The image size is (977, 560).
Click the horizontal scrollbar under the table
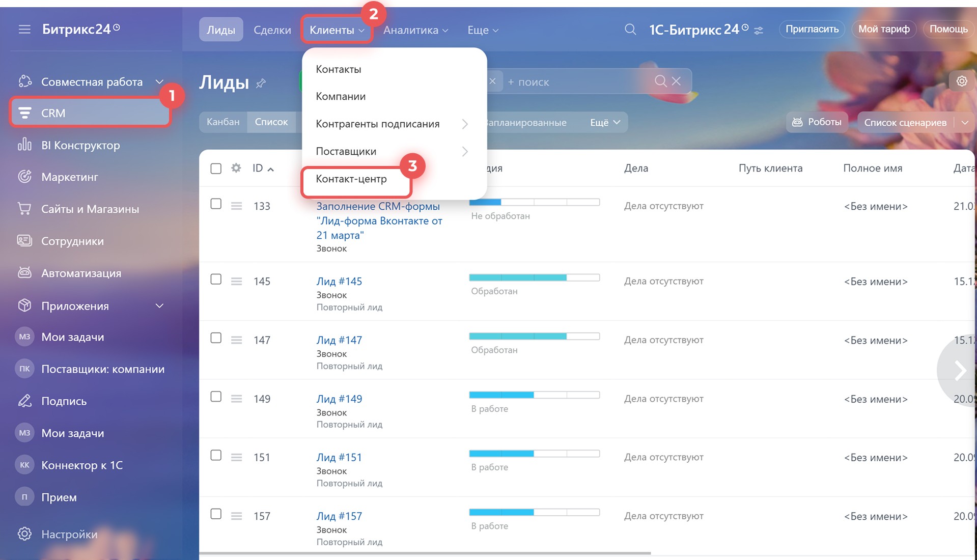pyautogui.click(x=425, y=553)
